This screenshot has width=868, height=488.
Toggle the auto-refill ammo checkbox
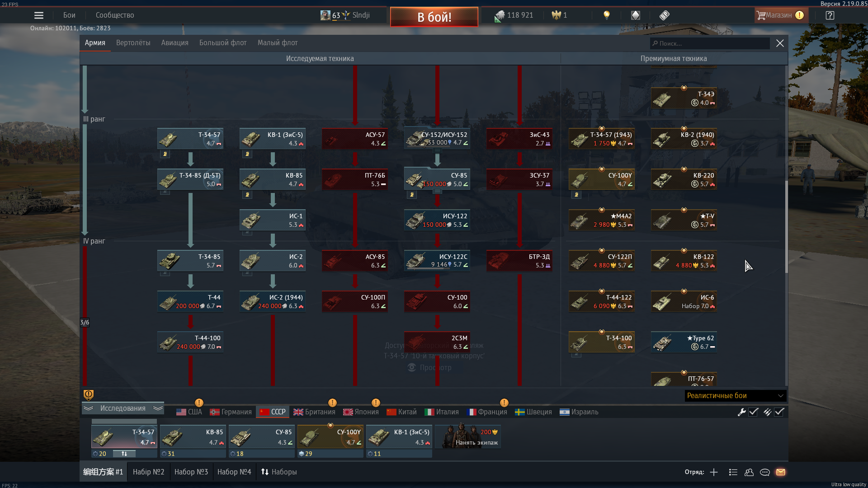779,412
